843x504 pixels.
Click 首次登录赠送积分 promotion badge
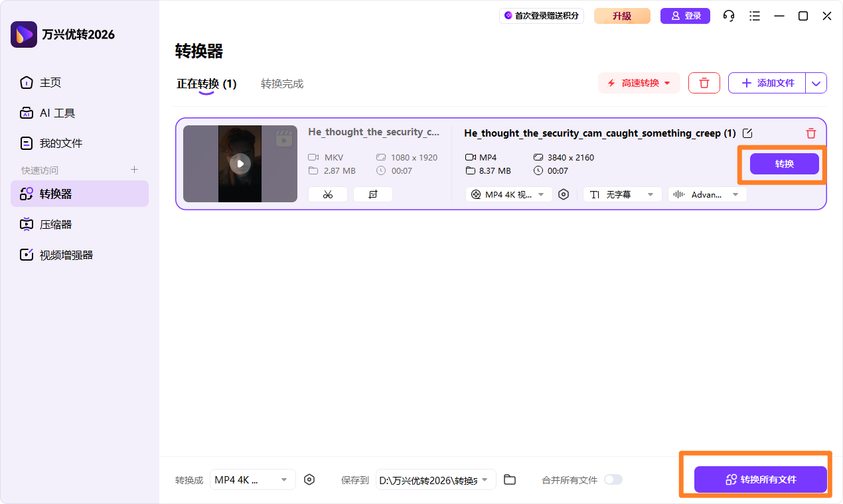[542, 16]
